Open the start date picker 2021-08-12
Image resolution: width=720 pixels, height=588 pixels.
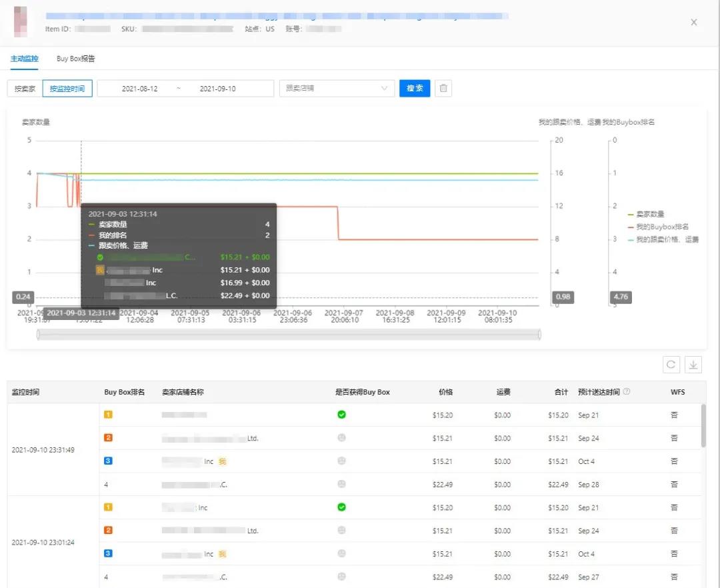(x=140, y=89)
